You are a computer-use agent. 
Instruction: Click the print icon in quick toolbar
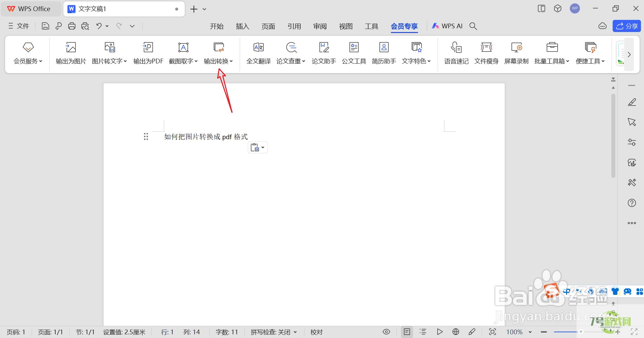coord(72,26)
